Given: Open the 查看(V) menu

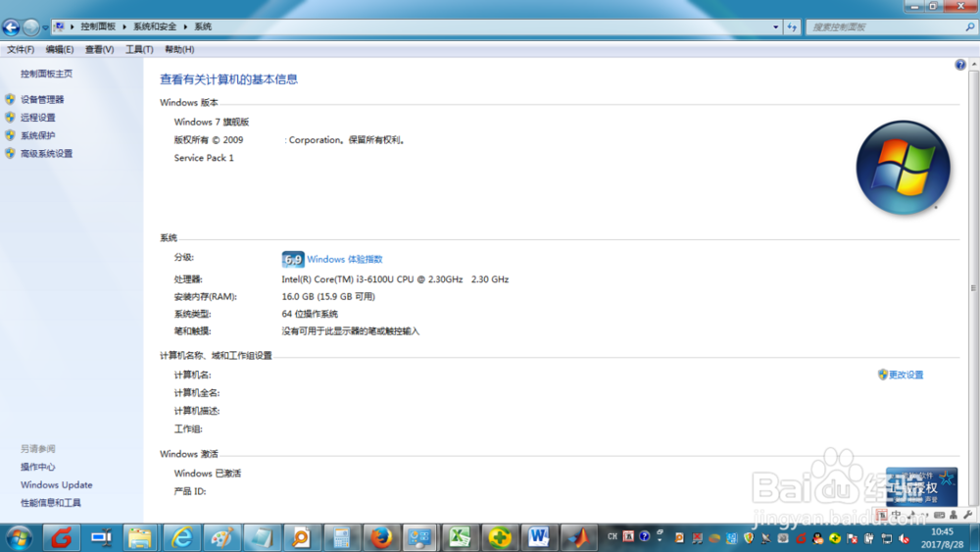Looking at the screenshot, I should [99, 49].
